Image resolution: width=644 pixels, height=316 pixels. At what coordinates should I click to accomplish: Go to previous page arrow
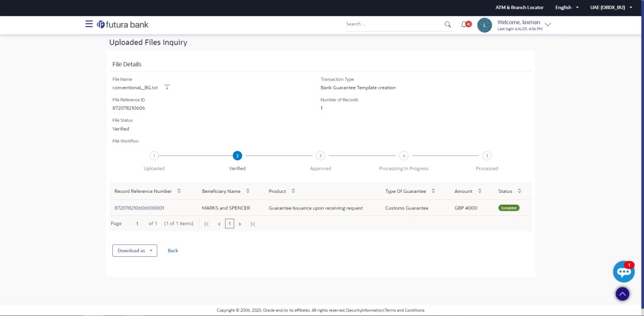[219, 224]
